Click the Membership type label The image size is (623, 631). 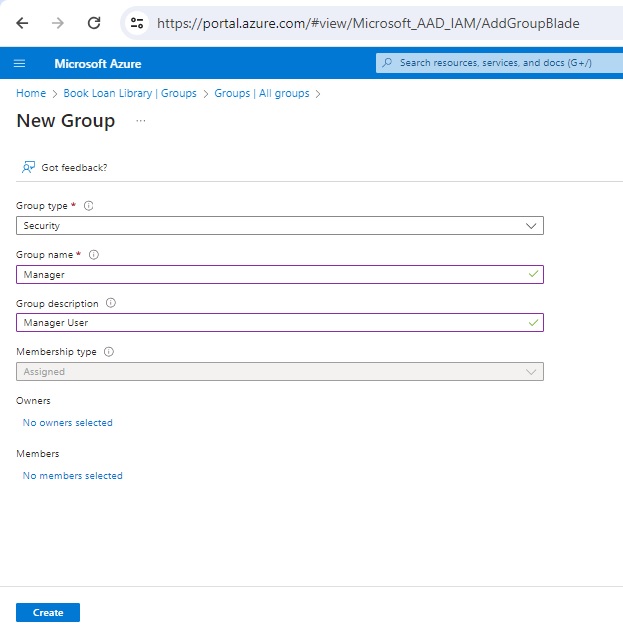[56, 352]
